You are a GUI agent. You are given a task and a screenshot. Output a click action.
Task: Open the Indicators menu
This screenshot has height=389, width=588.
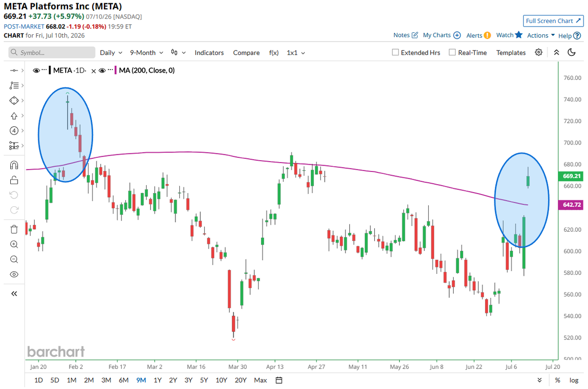click(209, 52)
